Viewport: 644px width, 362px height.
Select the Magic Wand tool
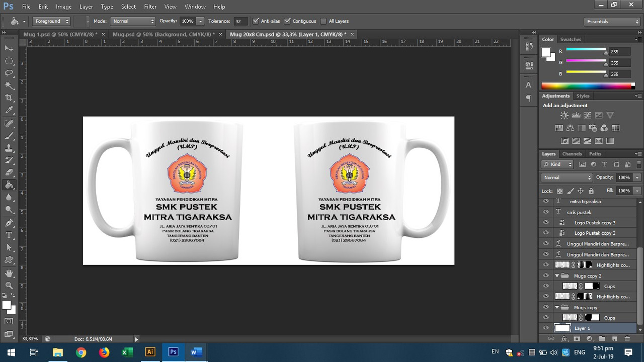pyautogui.click(x=9, y=85)
